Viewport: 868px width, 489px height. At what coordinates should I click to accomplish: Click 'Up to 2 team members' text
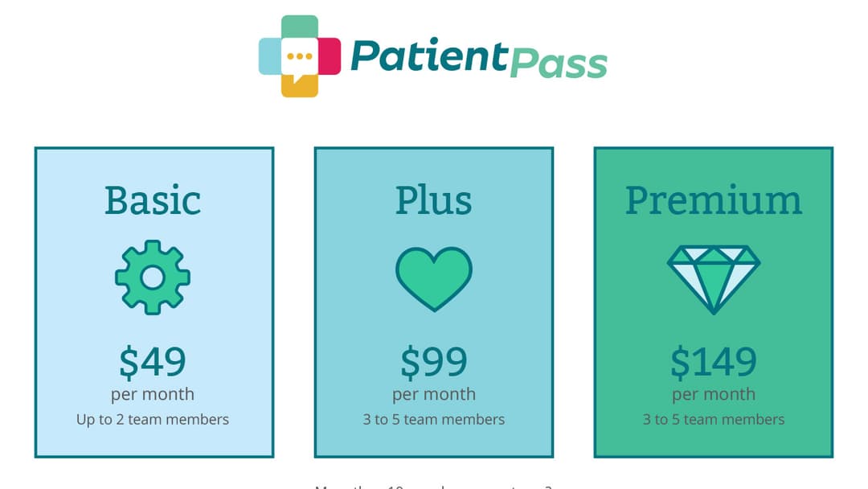pyautogui.click(x=153, y=419)
